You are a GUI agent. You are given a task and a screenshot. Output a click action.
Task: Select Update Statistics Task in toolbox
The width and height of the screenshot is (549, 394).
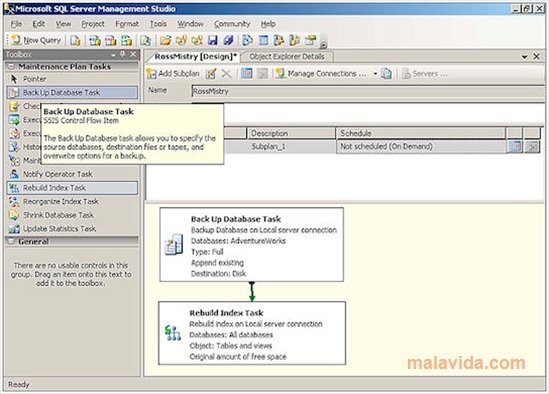tap(72, 229)
